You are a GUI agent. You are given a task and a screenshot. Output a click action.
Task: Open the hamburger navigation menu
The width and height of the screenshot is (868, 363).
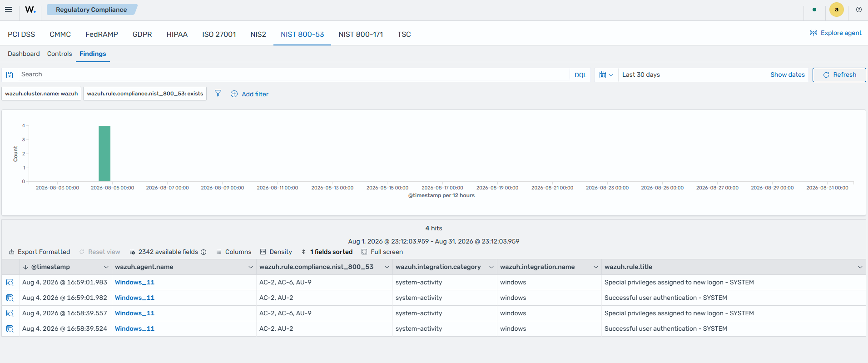[9, 10]
